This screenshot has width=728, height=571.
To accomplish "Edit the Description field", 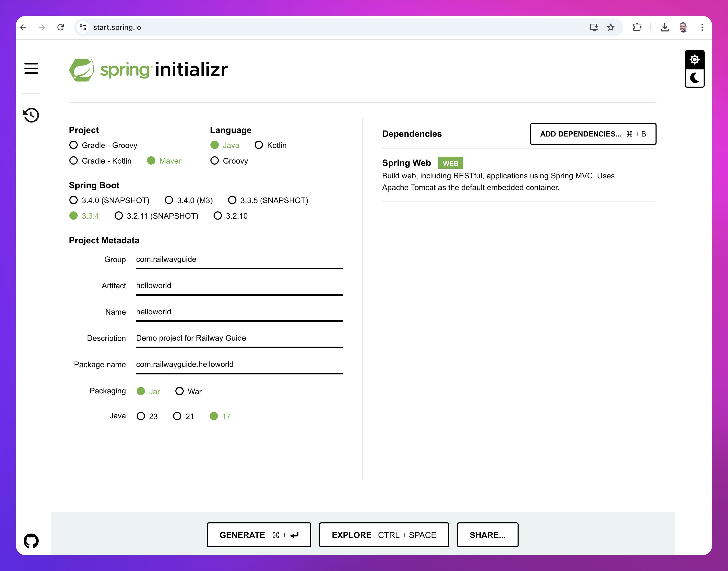I will click(240, 339).
